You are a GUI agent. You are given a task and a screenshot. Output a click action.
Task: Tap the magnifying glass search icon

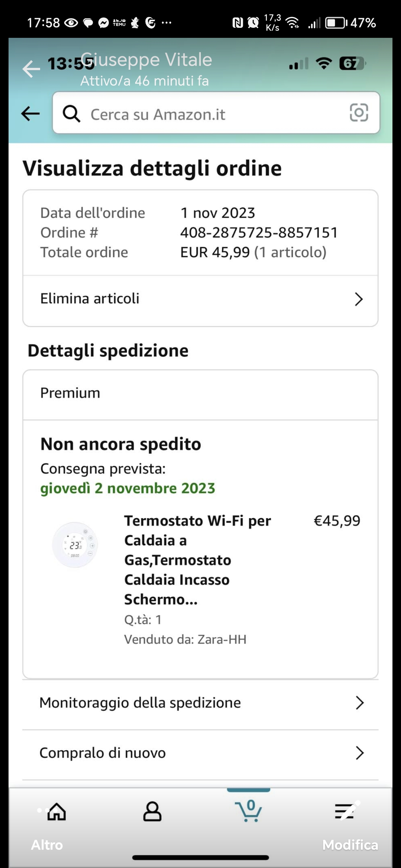point(71,114)
